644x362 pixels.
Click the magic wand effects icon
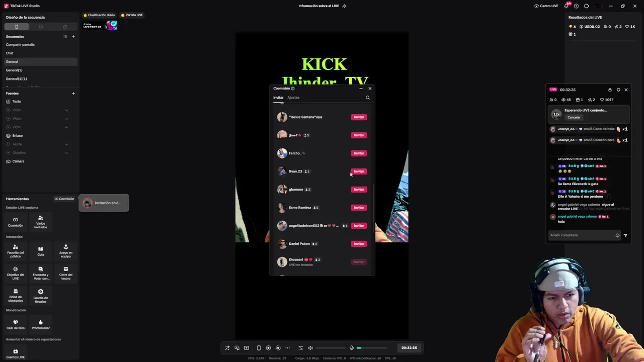coord(227,348)
